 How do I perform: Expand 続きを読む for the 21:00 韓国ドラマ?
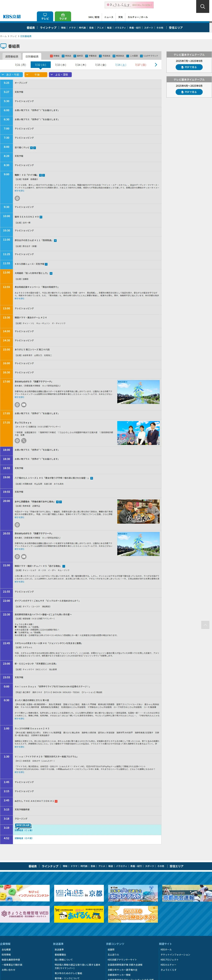click(19, 582)
